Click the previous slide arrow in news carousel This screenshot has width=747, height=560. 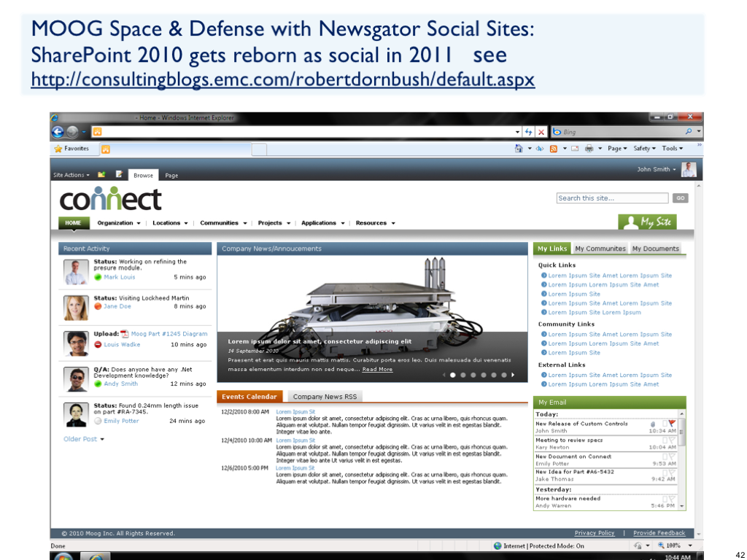[x=444, y=376]
